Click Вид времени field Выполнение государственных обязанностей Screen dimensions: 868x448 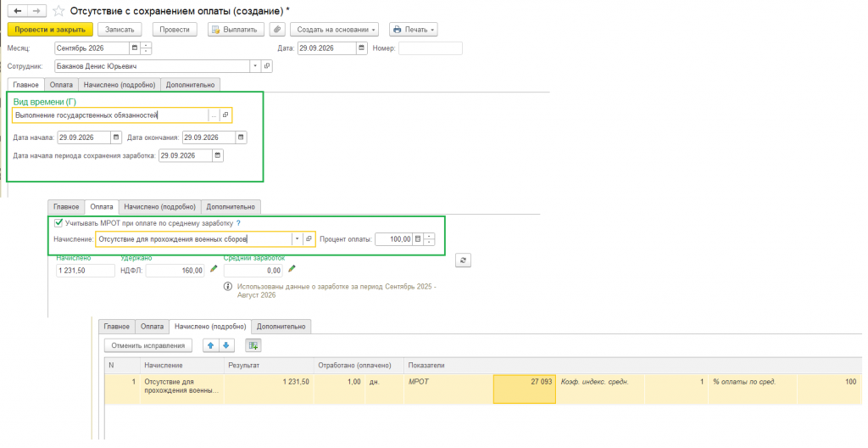click(110, 115)
